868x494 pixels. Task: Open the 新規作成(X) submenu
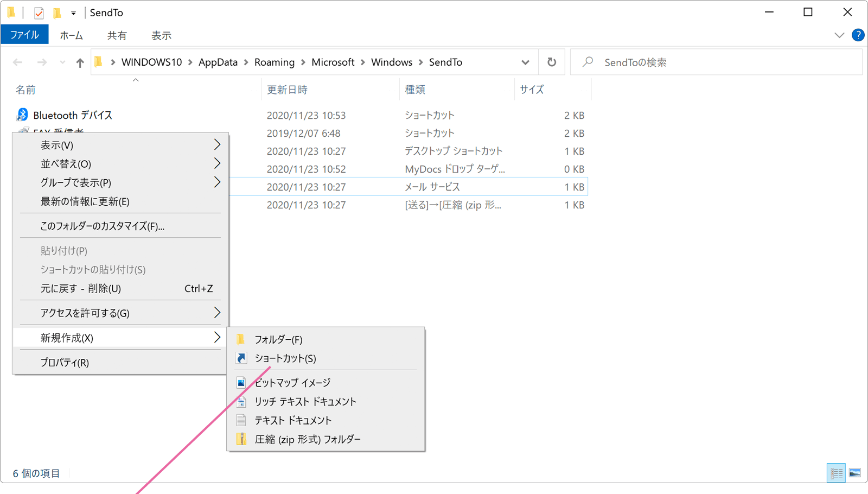120,338
